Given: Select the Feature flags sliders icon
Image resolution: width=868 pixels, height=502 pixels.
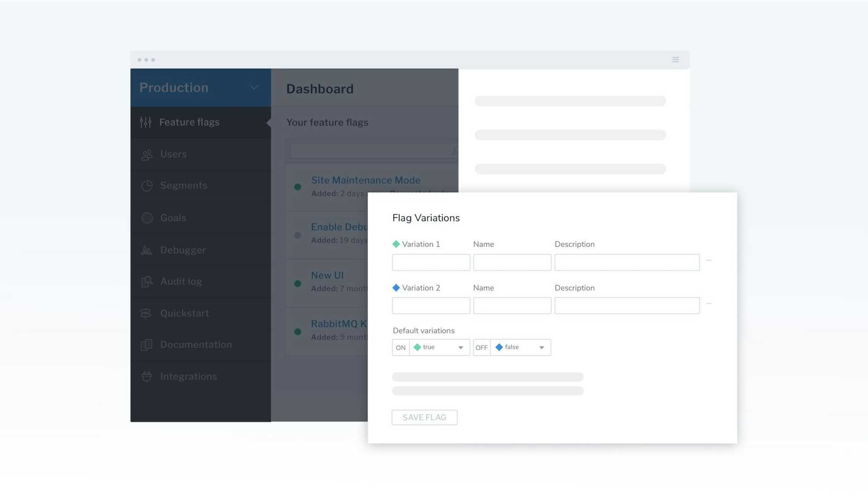Looking at the screenshot, I should pos(146,122).
